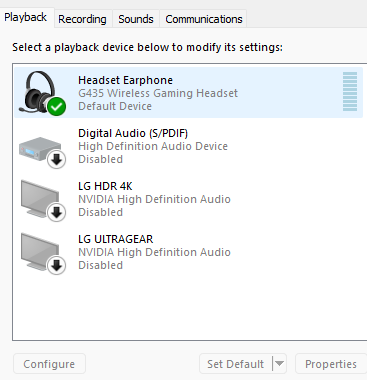The width and height of the screenshot is (367, 380).
Task: Click the disabled arrow badge on LG HDR 4K
Action: [x=56, y=213]
